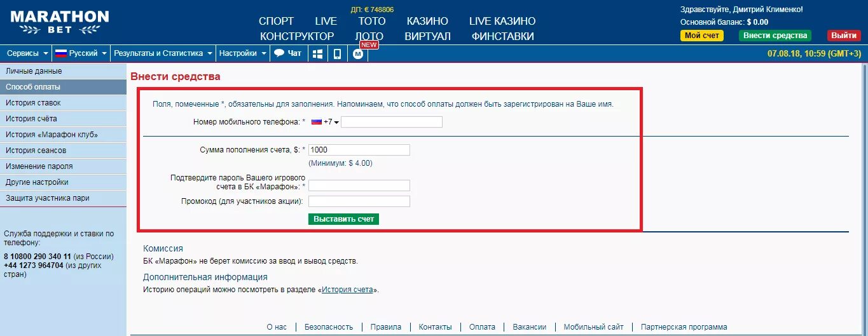
Task: Open Защита участника пари in sidebar
Action: tap(63, 198)
